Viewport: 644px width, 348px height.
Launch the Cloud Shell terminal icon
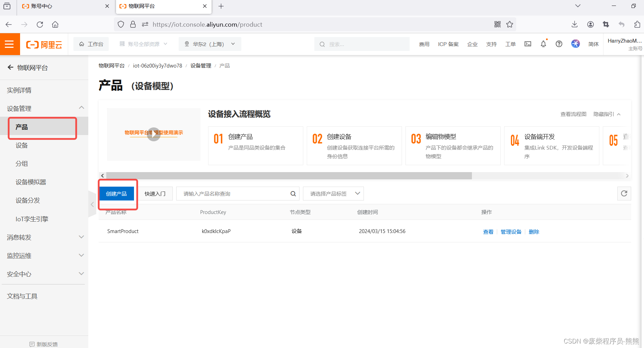click(x=528, y=44)
